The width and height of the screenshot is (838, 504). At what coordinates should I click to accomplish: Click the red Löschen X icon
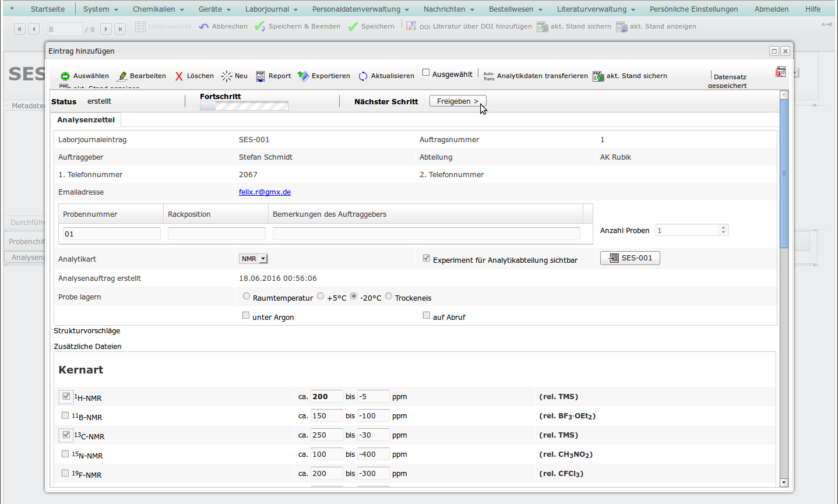point(179,76)
